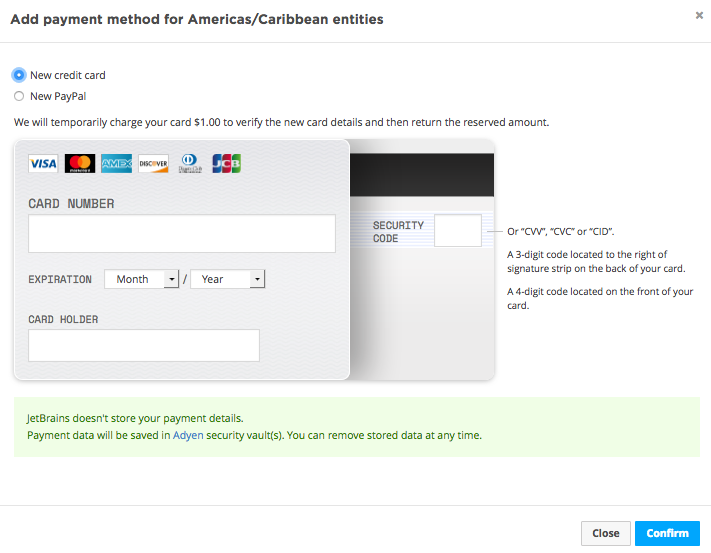
Task: Open the Adyen link
Action: pos(187,436)
